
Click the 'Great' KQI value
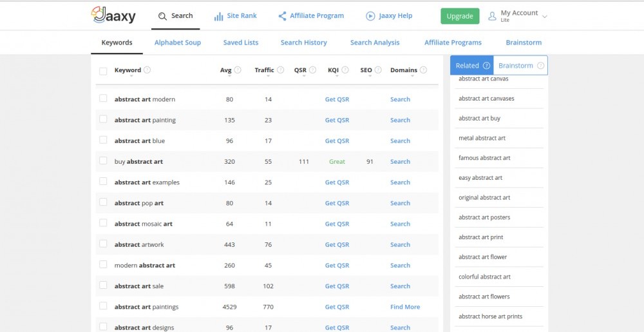[x=337, y=161]
